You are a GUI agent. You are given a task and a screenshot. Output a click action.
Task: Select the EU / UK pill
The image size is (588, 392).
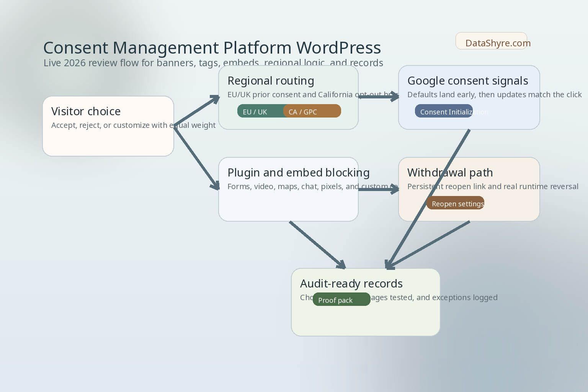260,111
